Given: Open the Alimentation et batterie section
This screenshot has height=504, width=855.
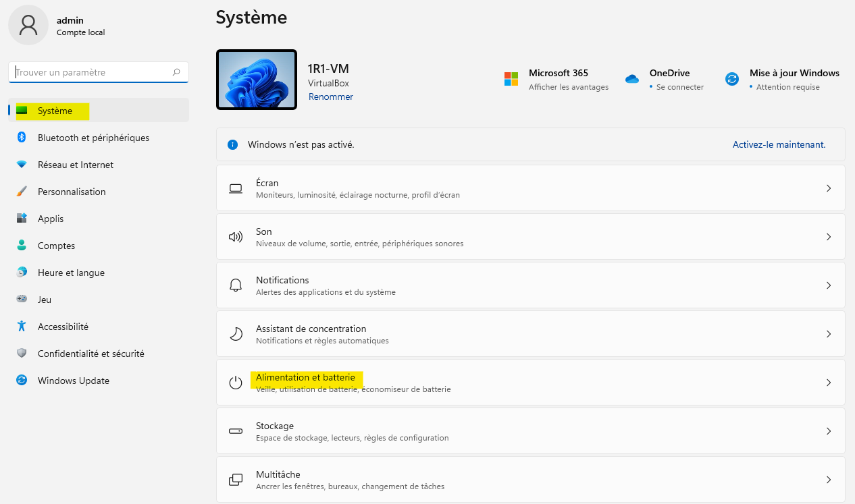Looking at the screenshot, I should click(305, 378).
